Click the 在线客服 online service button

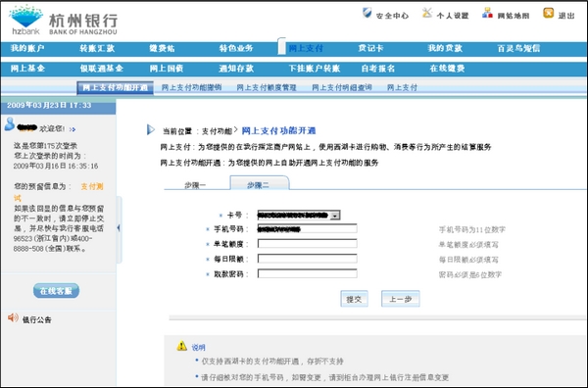pyautogui.click(x=56, y=291)
